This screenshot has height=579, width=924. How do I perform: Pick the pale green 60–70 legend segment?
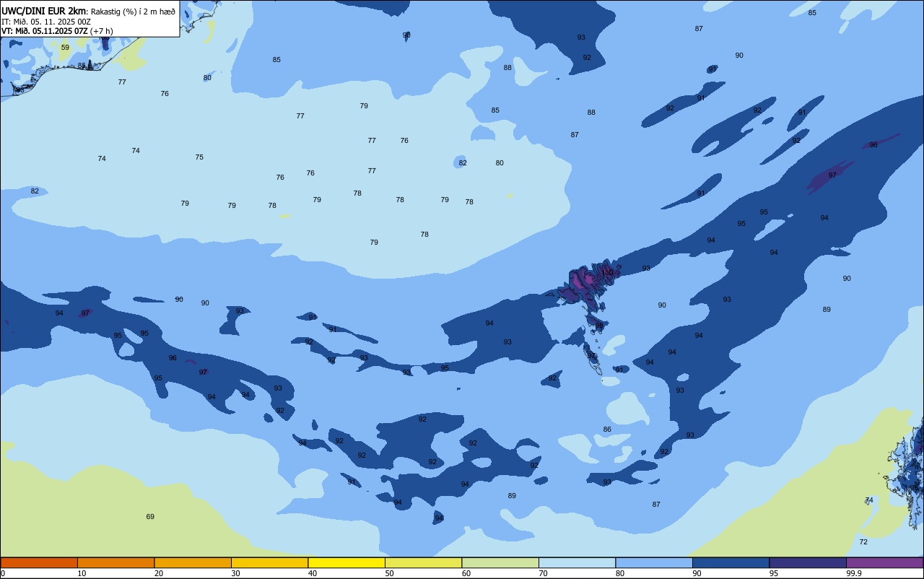(x=500, y=562)
